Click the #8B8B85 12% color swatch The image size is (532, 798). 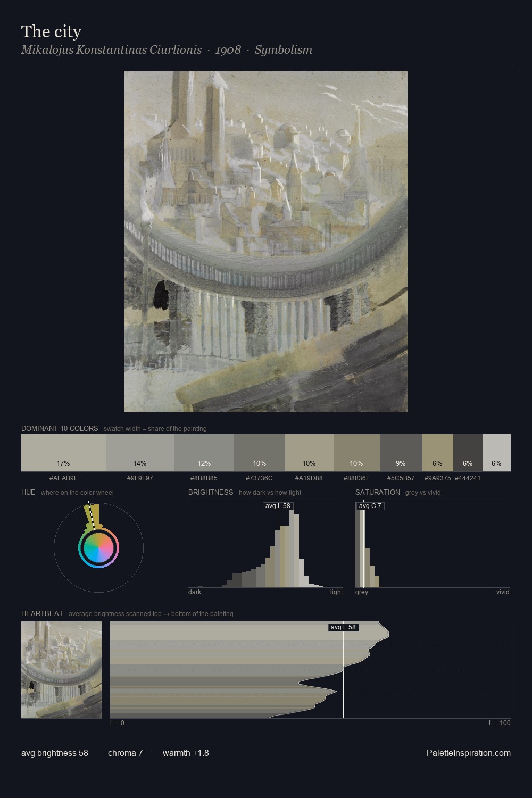click(204, 453)
